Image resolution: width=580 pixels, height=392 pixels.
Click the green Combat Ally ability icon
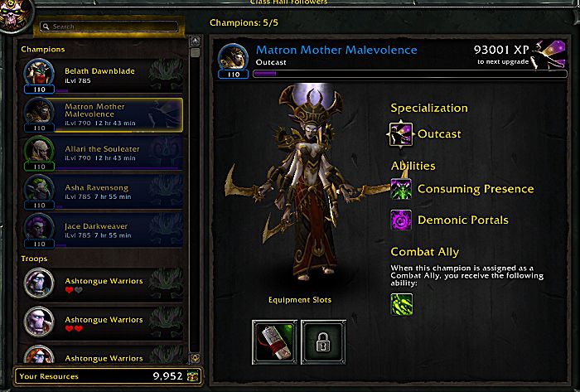tap(402, 305)
